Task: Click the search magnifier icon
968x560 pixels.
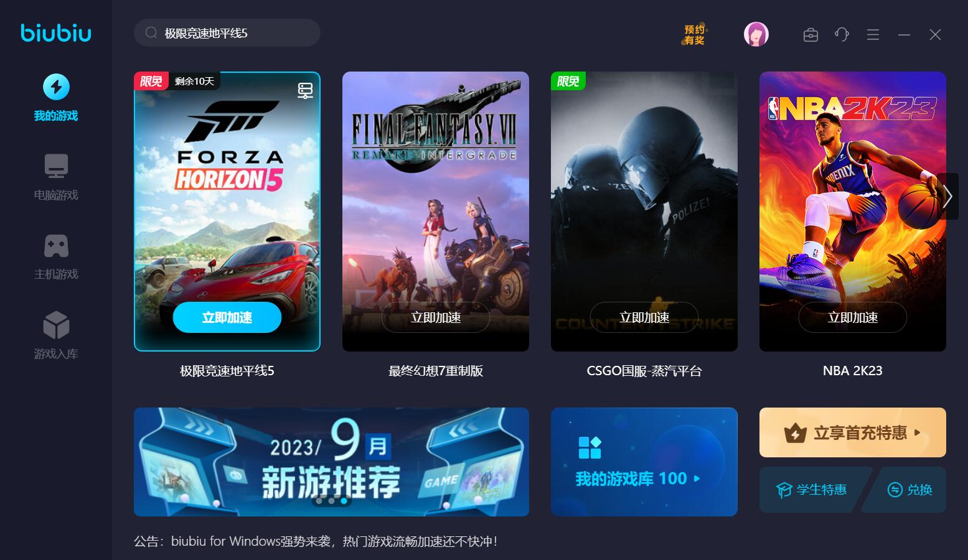Action: 151,33
